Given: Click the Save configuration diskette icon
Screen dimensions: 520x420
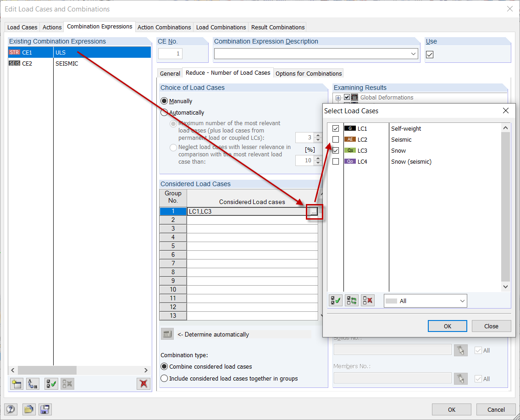Looking at the screenshot, I should click(x=45, y=409).
